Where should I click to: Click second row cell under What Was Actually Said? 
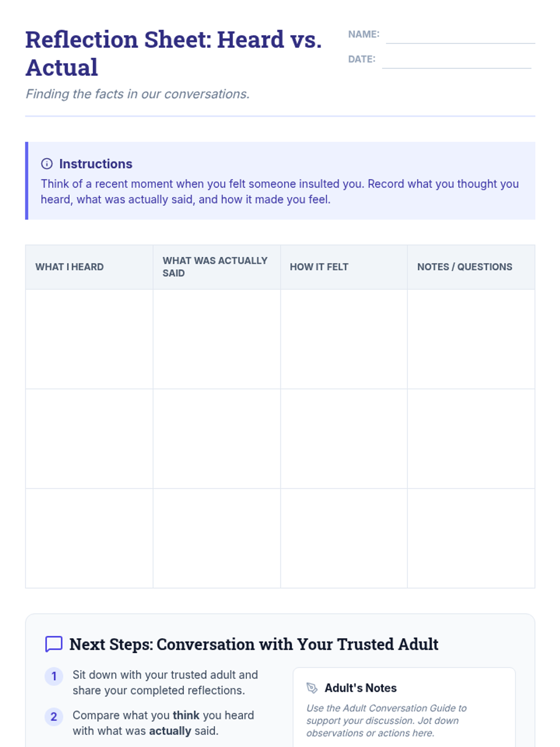[x=217, y=439]
